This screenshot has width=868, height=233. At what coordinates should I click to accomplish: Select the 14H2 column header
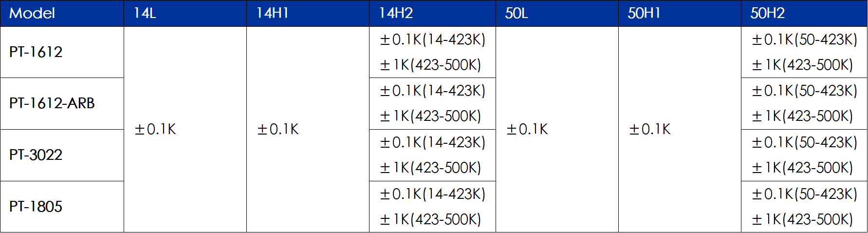396,13
